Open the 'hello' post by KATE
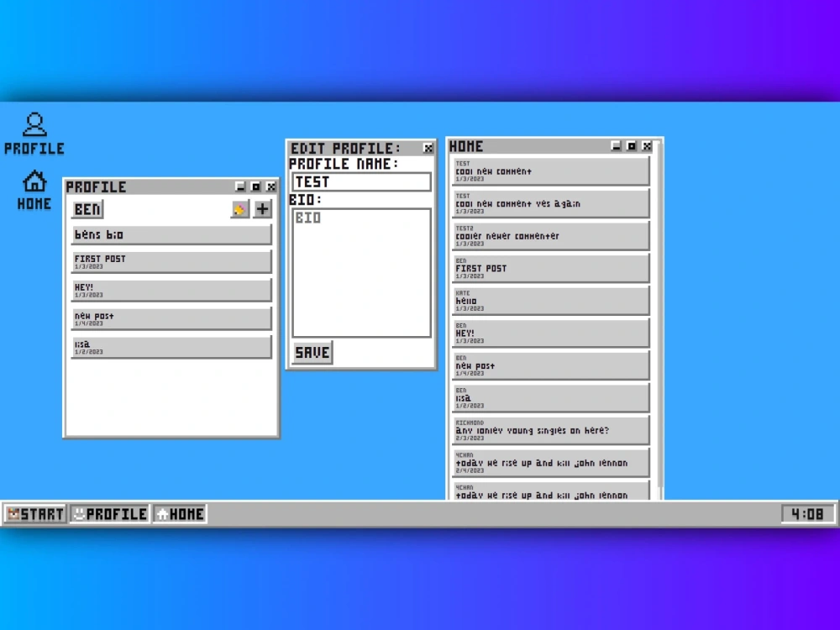The height and width of the screenshot is (630, 840). point(551,301)
